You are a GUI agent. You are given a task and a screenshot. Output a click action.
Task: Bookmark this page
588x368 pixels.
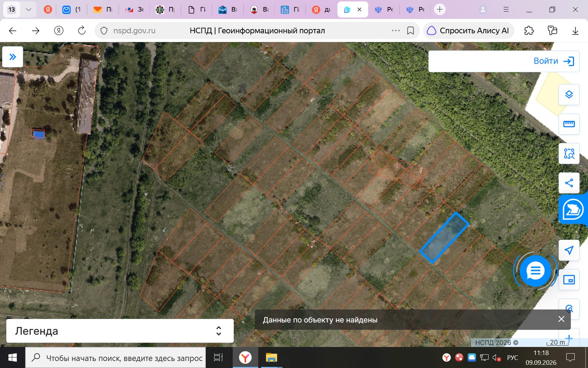pos(410,31)
